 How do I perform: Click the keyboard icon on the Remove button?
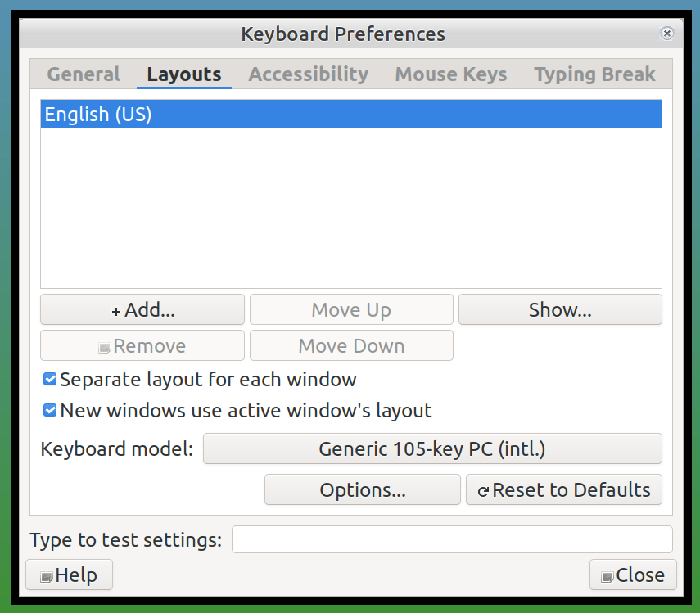click(x=106, y=345)
